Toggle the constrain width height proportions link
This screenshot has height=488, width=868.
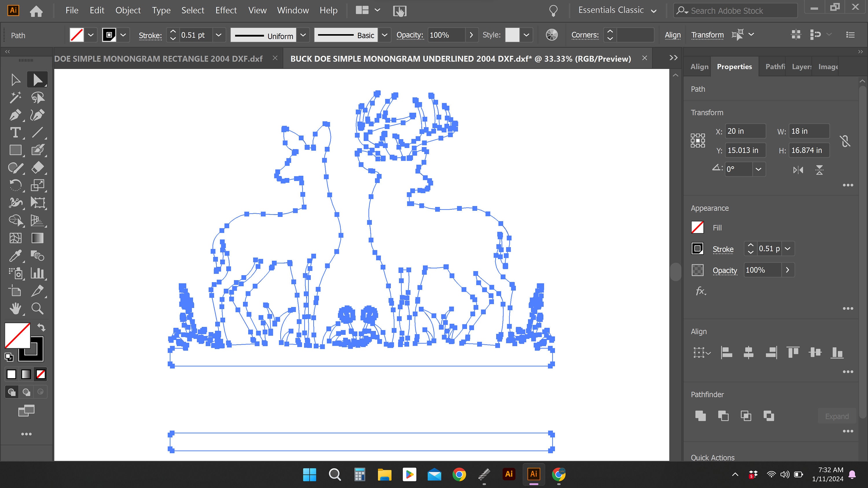pyautogui.click(x=845, y=141)
